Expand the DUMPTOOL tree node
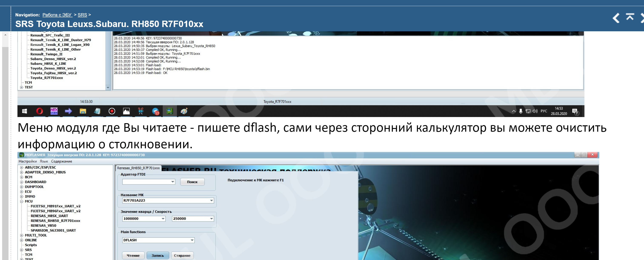The width and height of the screenshot is (644, 260). [22, 187]
